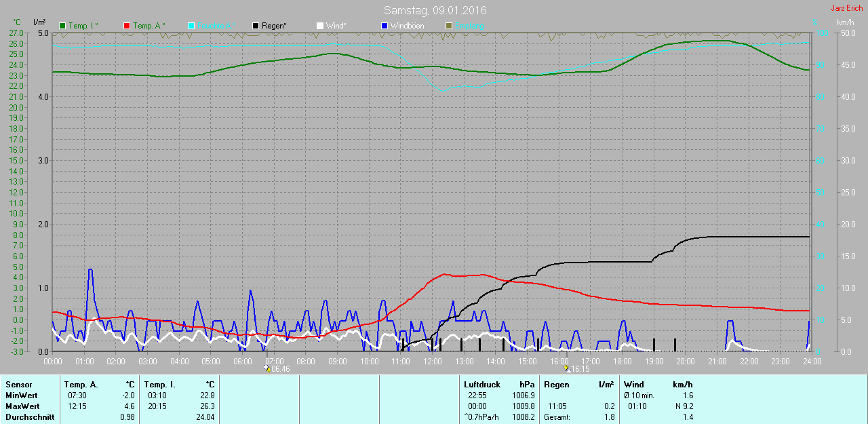
Task: Click the 'MaxWert' row label
Action: pyautogui.click(x=22, y=406)
